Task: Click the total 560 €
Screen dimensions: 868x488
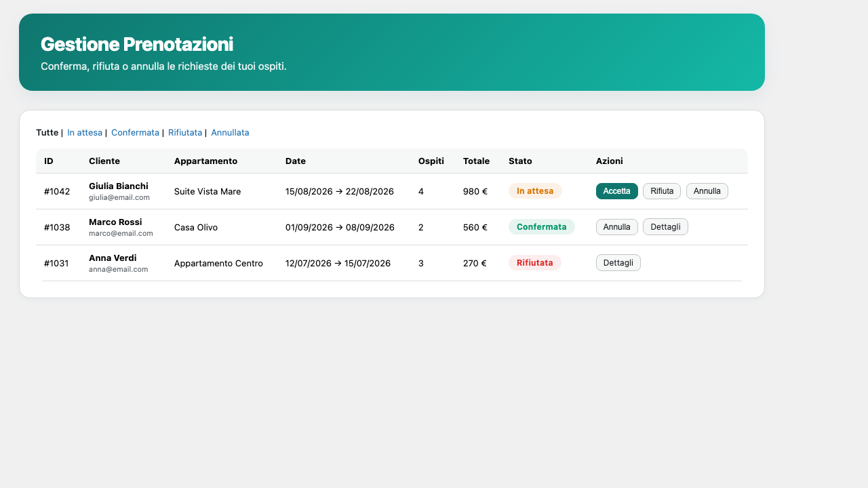Action: pos(475,228)
